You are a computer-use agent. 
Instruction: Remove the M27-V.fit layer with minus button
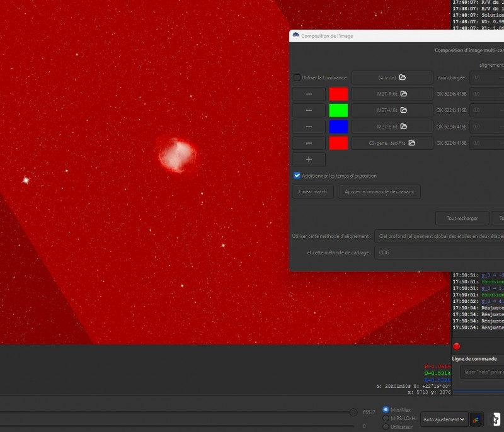[309, 110]
